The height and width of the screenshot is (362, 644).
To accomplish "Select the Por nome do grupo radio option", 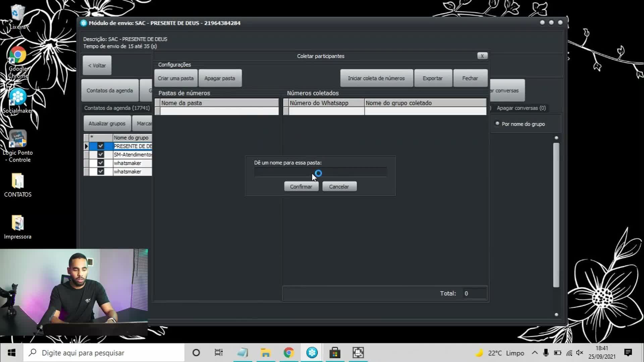I will [497, 124].
